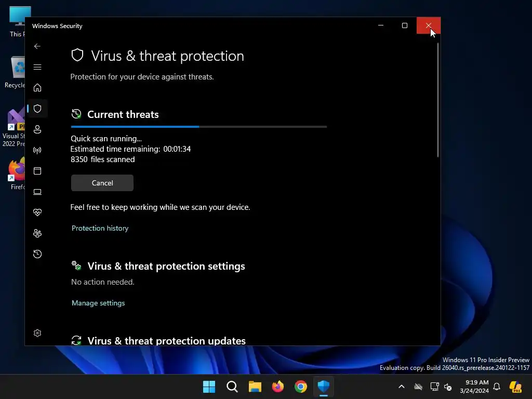Select the Virus & threat protection shield icon
Viewport: 532px width, 399px height.
point(37,109)
